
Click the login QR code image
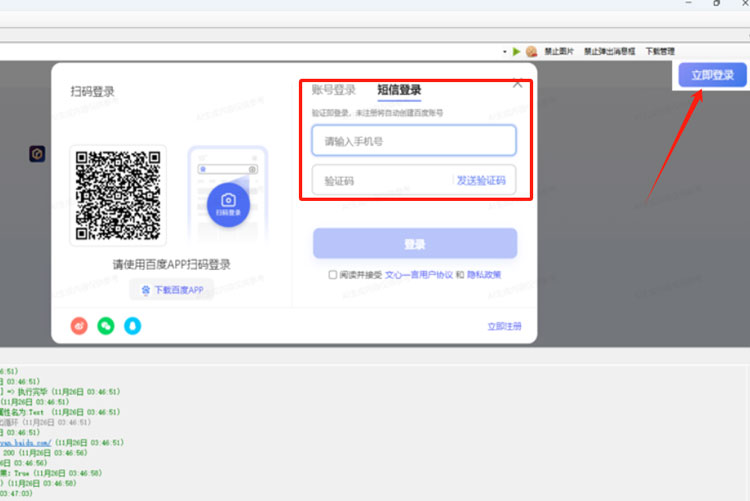118,196
